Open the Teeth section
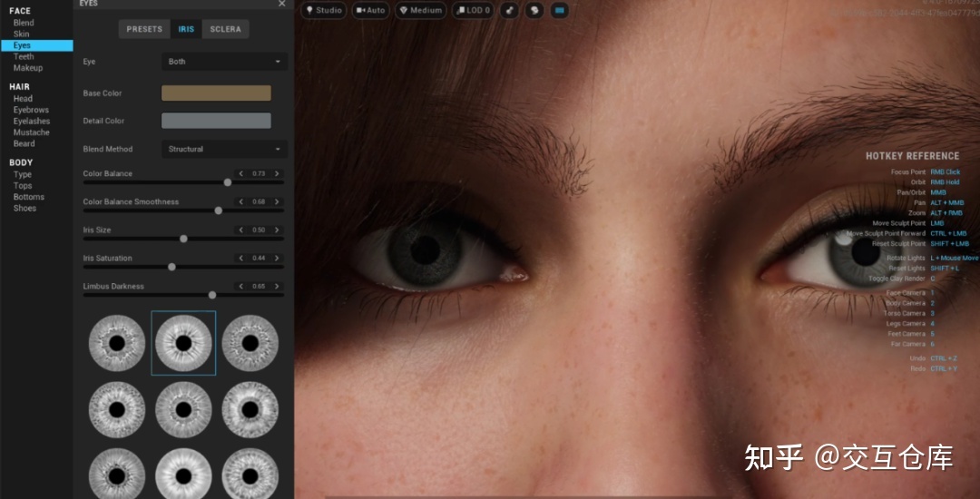 click(24, 56)
